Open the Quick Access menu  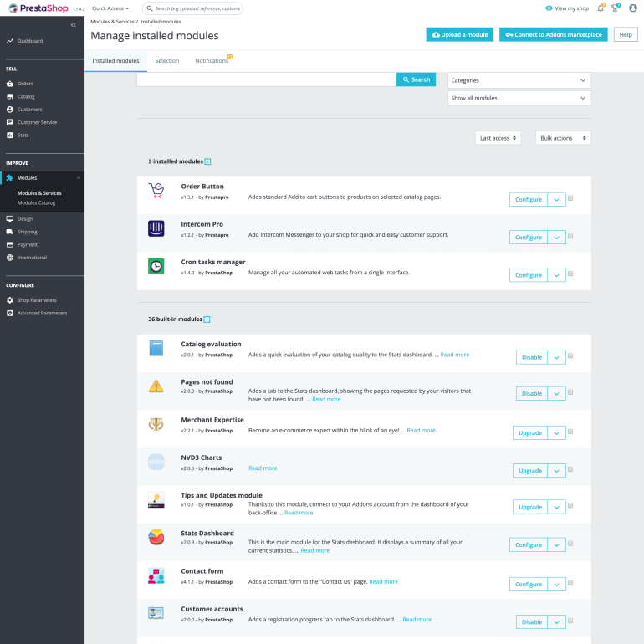pyautogui.click(x=110, y=8)
